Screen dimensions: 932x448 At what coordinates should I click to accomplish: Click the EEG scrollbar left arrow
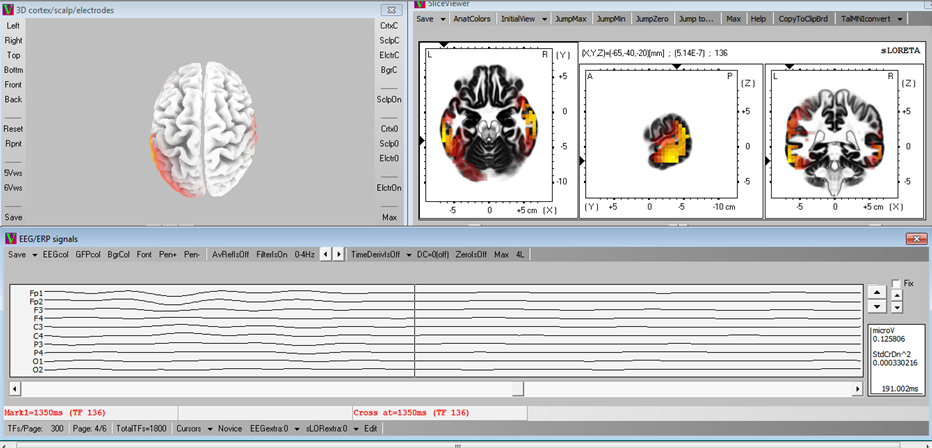pos(15,387)
